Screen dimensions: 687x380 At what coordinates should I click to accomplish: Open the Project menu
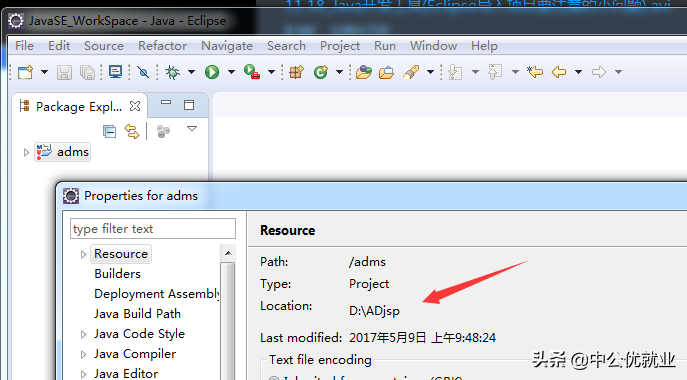pyautogui.click(x=340, y=46)
